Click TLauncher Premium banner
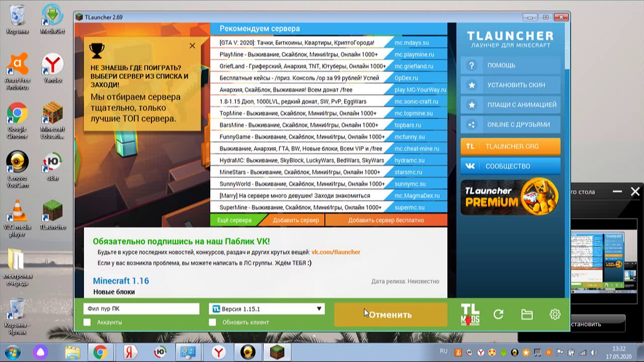This screenshot has height=362, width=644. point(510,197)
